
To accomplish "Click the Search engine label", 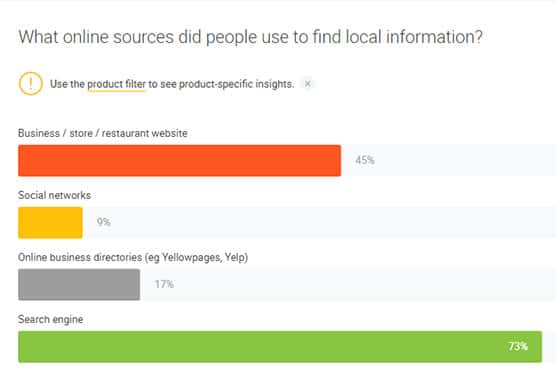I will (x=51, y=319).
